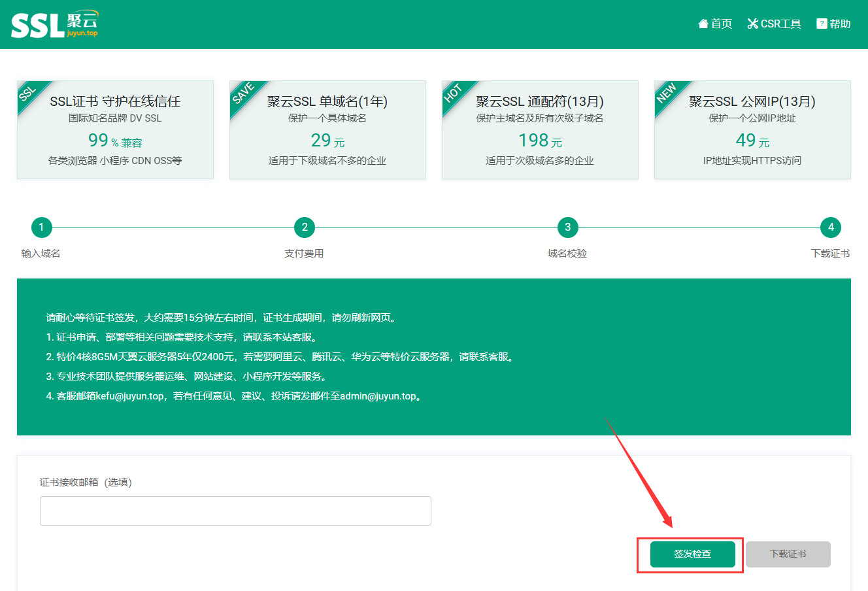The image size is (868, 591).
Task: Click the 适用于次级域名多的企业 text
Action: coord(540,161)
